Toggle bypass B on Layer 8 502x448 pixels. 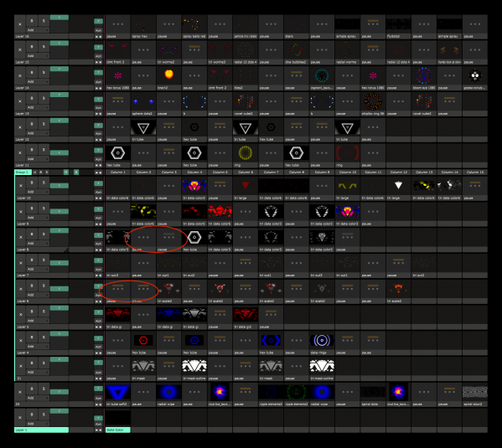point(32,234)
